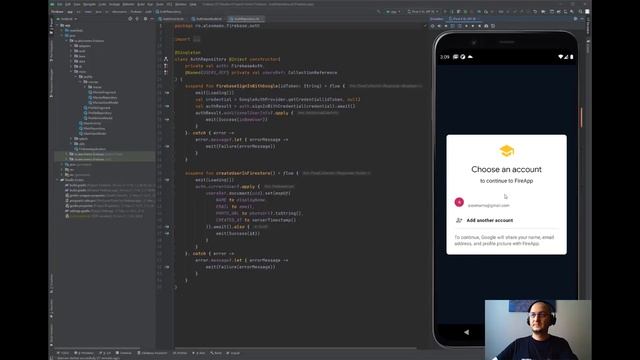
Task: Hide the Project tool window
Action: [152, 19]
